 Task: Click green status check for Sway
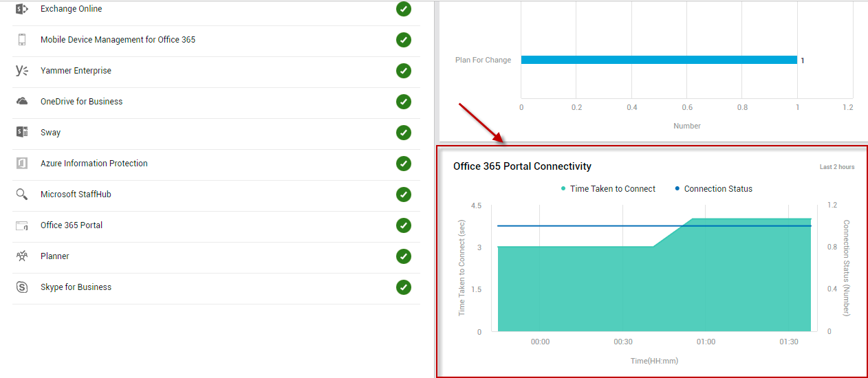coord(404,133)
